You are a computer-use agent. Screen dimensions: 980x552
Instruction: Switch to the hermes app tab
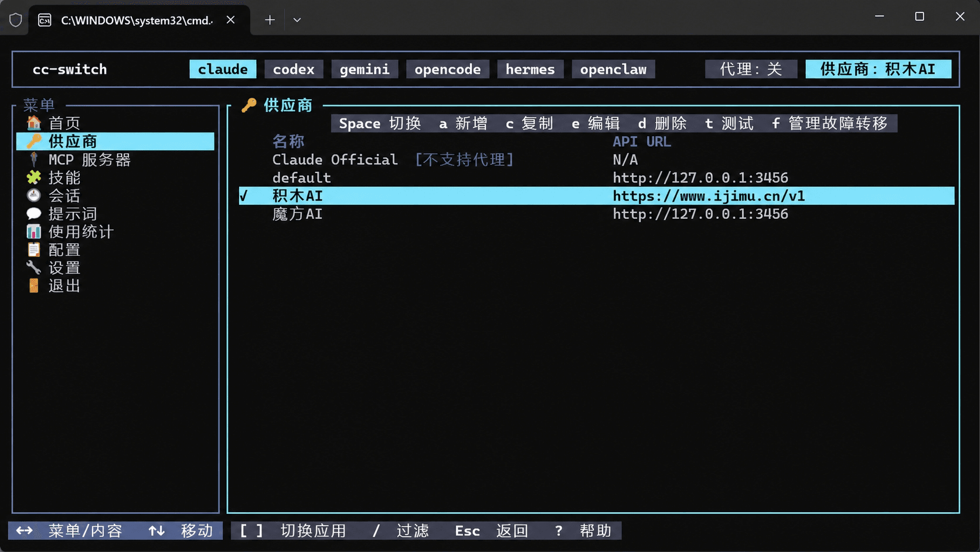pos(530,69)
